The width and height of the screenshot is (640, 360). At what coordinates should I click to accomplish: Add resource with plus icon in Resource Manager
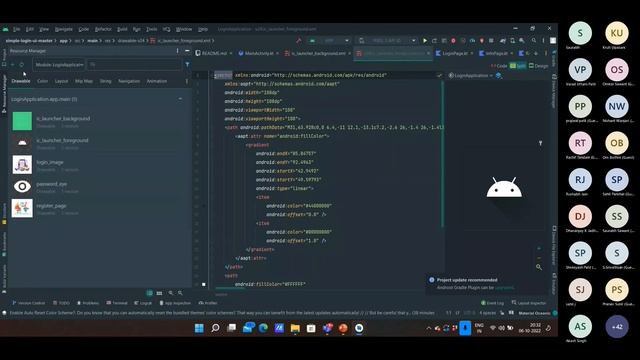pyautogui.click(x=13, y=64)
